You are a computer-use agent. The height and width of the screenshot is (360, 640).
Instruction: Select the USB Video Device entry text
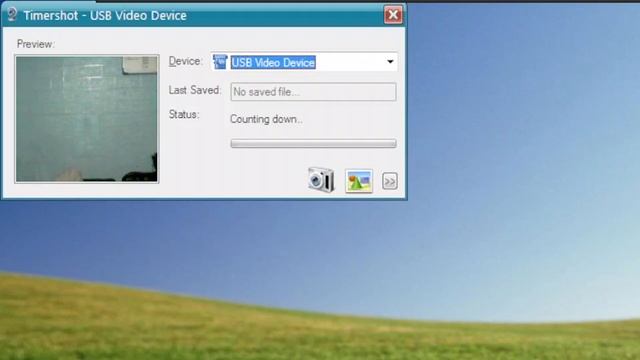(273, 62)
